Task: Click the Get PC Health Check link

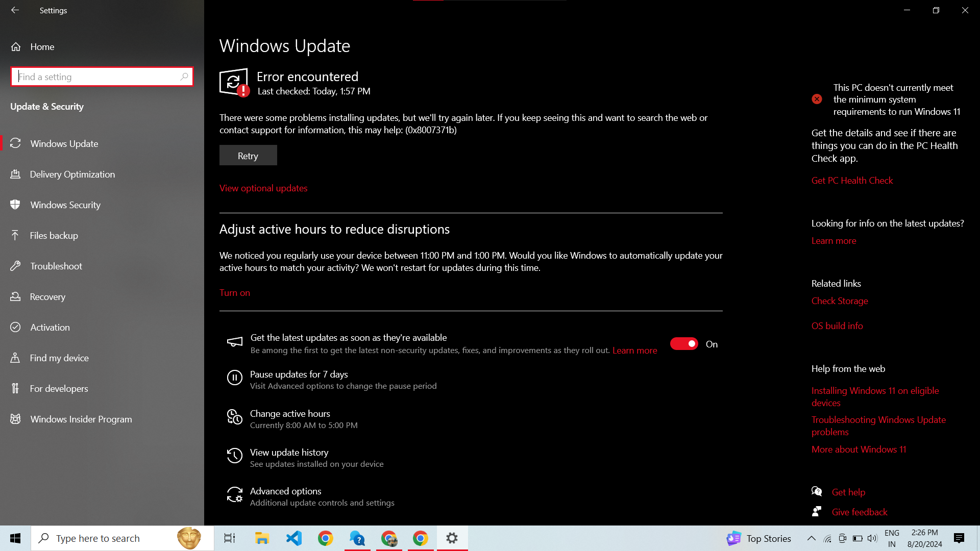Action: tap(852, 181)
